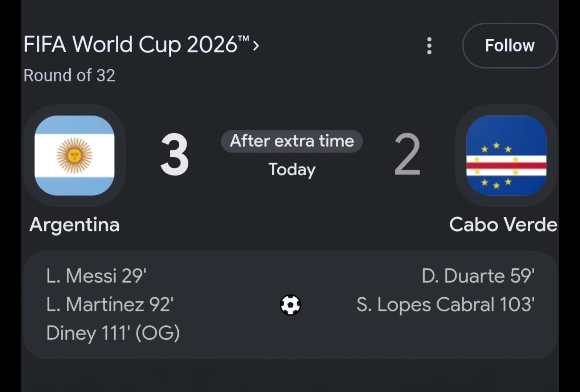This screenshot has width=580, height=392.
Task: Open the goal scorers summary card
Action: (290, 305)
